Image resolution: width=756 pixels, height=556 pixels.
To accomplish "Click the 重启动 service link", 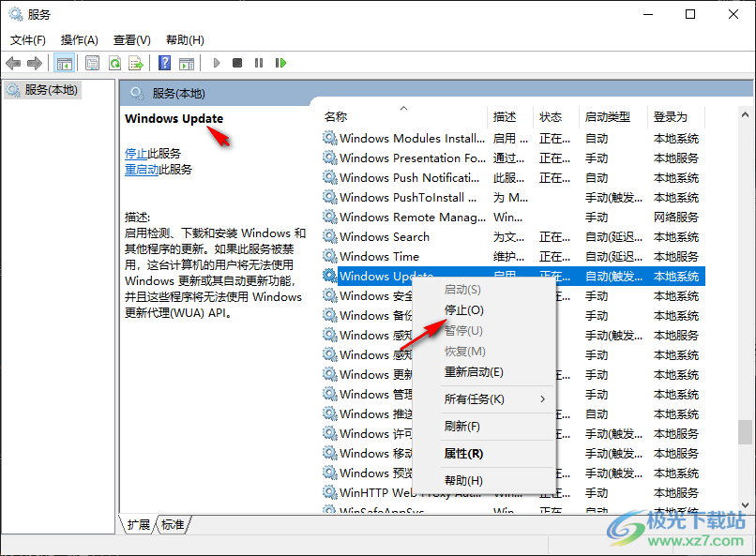I will (x=142, y=170).
